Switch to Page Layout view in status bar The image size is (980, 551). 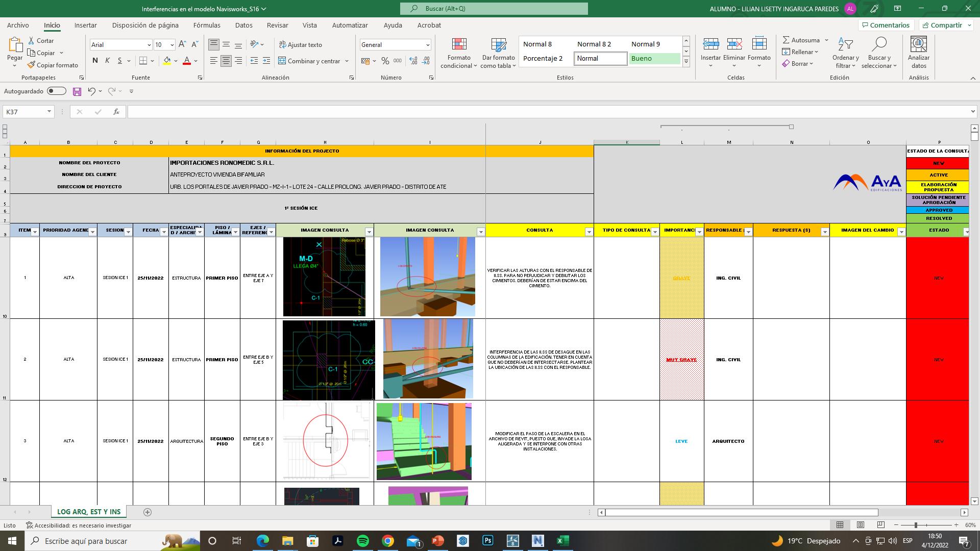(x=861, y=525)
